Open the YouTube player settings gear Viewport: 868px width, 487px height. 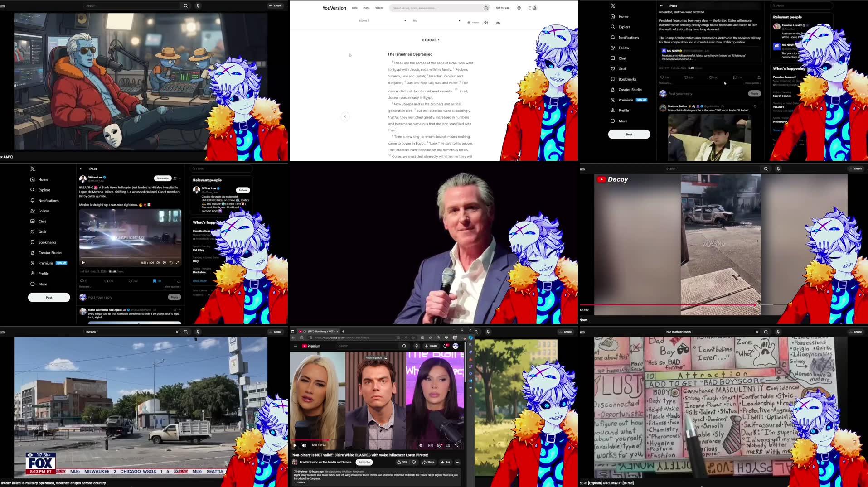[x=439, y=445]
